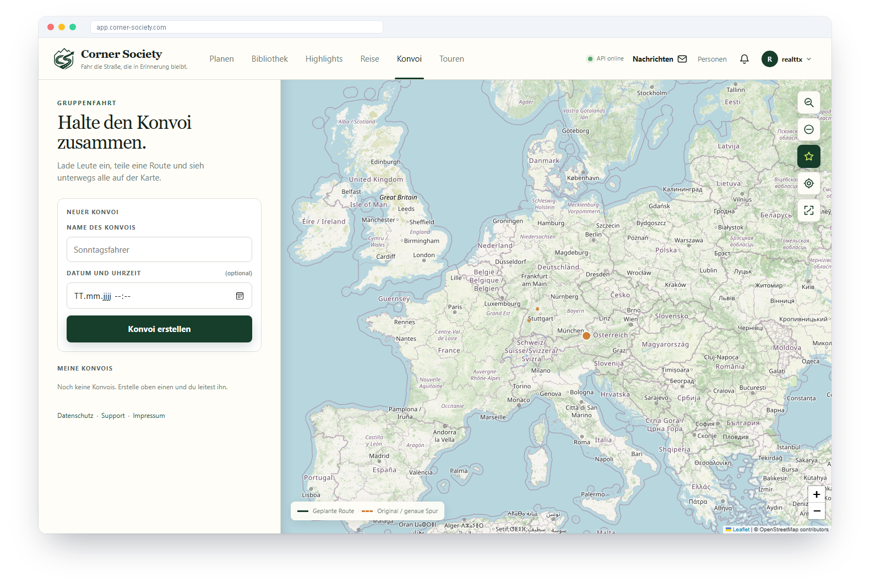Click Konvoi erstellen button

159,329
